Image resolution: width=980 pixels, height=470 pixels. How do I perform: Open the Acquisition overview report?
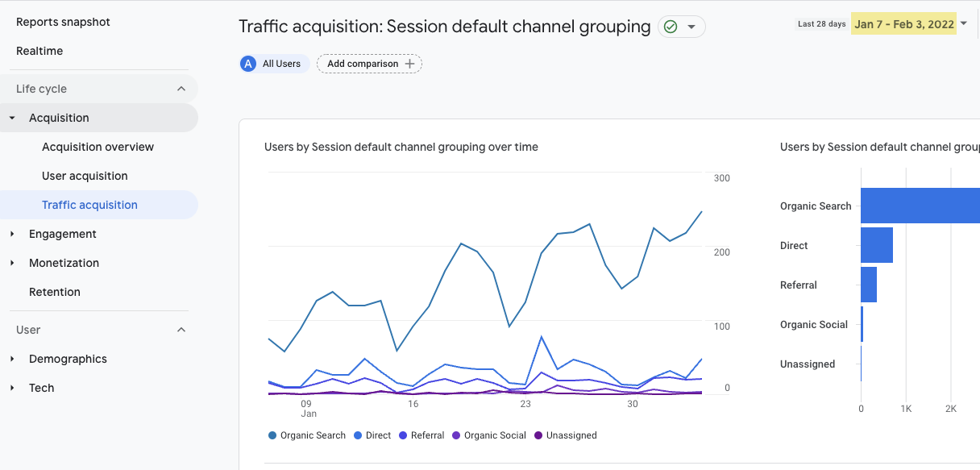coord(98,147)
